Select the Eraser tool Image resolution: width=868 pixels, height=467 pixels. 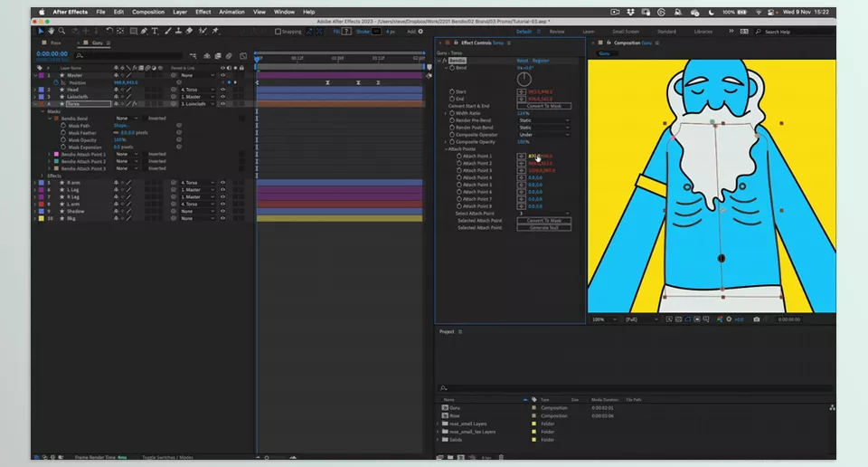pos(189,31)
